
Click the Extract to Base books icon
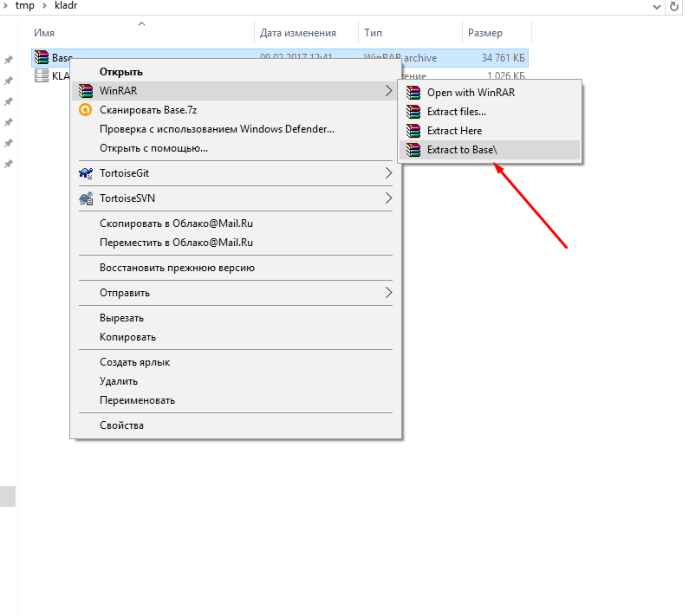pos(413,150)
